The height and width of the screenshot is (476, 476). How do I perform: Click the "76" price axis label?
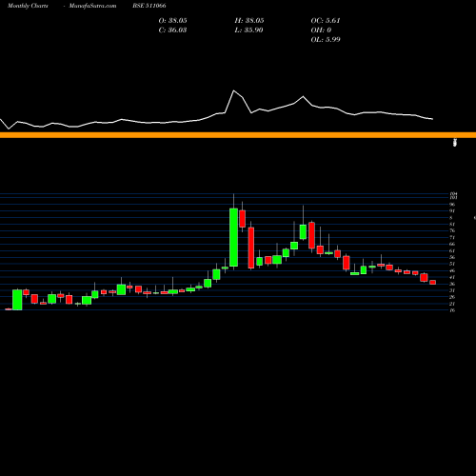(x=452, y=230)
